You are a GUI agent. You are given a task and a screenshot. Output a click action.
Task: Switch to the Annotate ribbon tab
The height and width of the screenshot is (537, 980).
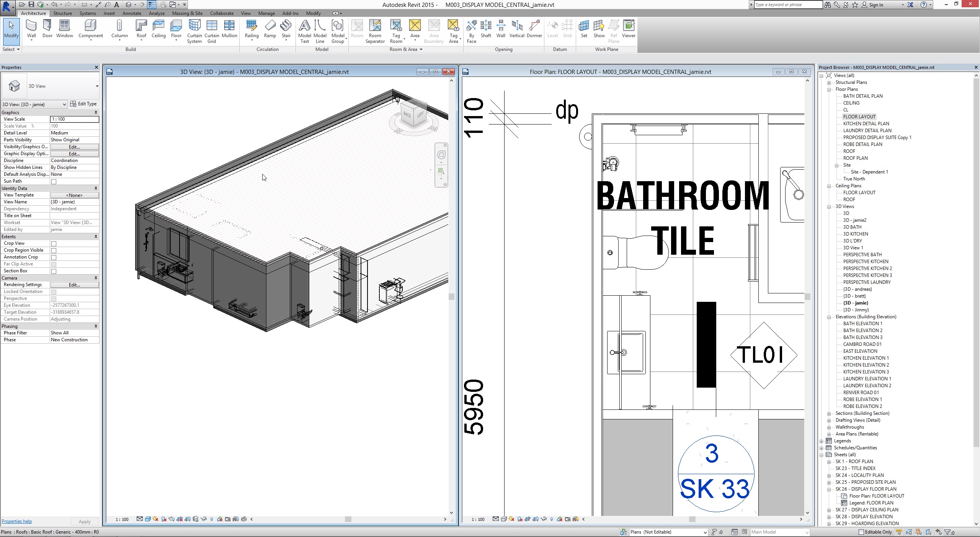click(132, 13)
